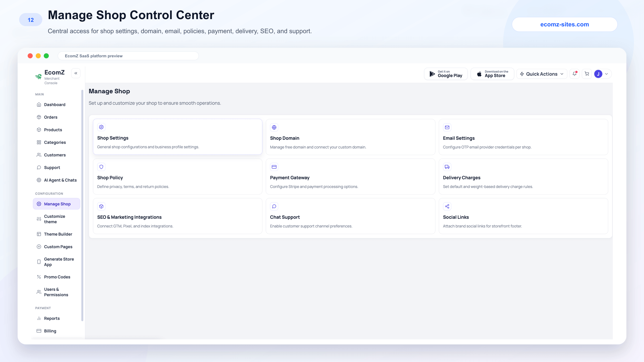Screen dimensions: 644x362
Task: Click the Delivery Charges truck icon
Action: tap(447, 167)
